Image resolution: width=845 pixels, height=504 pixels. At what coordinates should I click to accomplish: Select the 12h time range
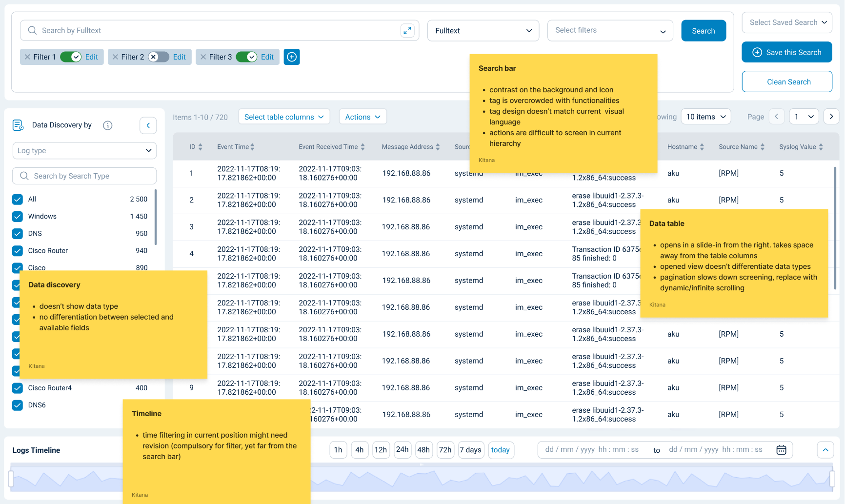click(x=381, y=450)
